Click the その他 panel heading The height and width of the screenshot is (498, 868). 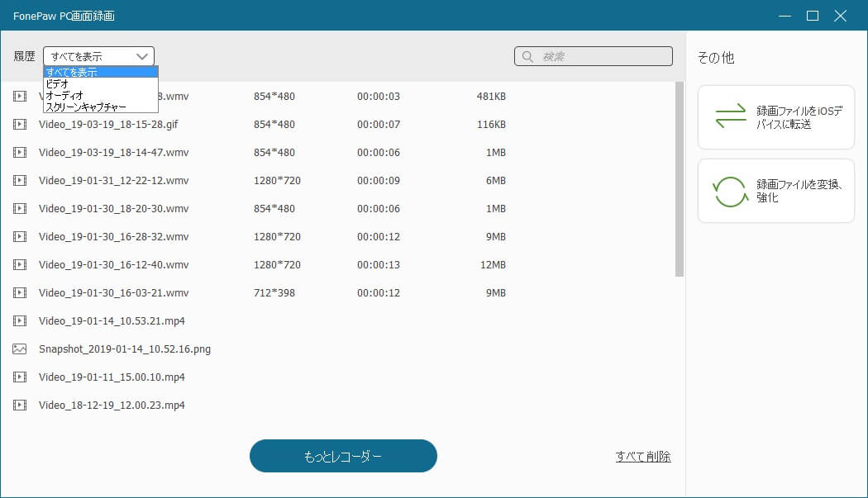716,58
